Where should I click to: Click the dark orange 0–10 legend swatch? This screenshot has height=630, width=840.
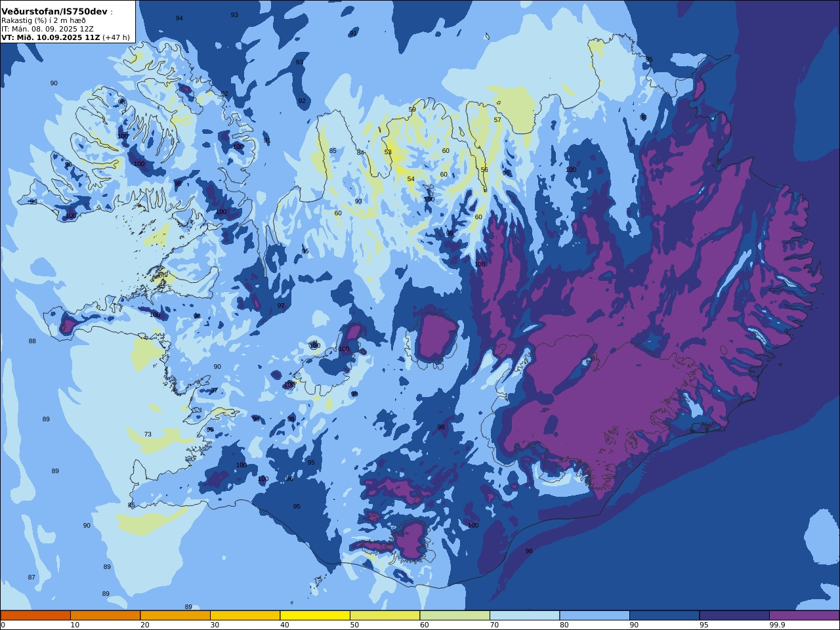coord(35,616)
